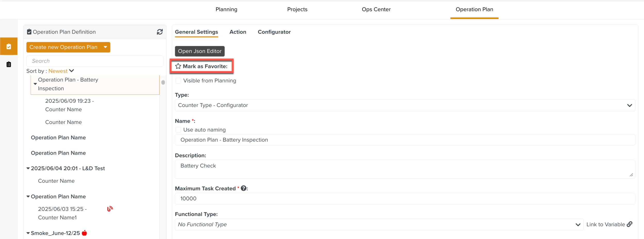The height and width of the screenshot is (239, 644).
Task: Click in the plan Search field
Action: coord(95,61)
